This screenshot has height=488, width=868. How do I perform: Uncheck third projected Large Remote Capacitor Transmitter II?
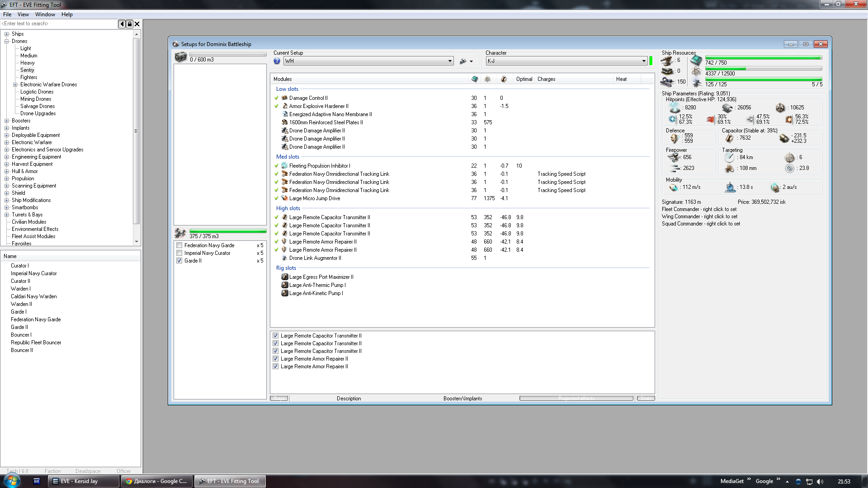coord(276,351)
